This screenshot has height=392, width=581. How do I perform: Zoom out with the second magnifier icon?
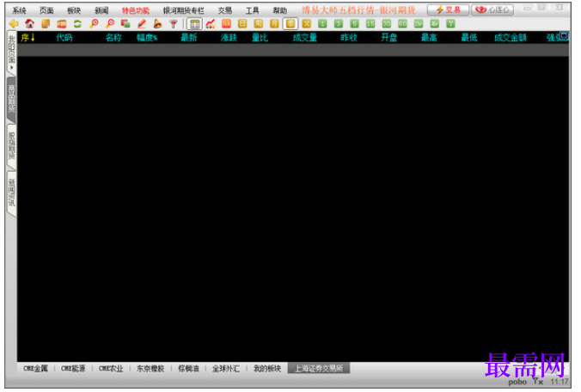click(x=110, y=24)
